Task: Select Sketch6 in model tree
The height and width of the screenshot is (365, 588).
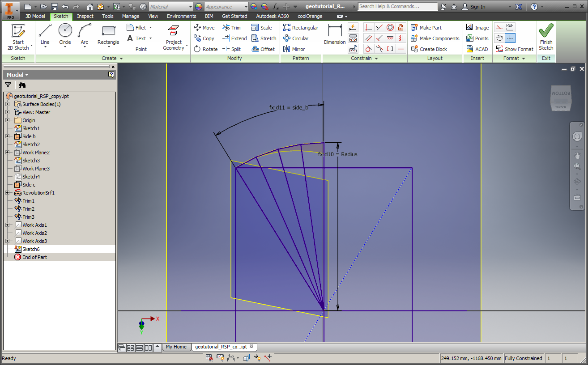Action: point(31,249)
